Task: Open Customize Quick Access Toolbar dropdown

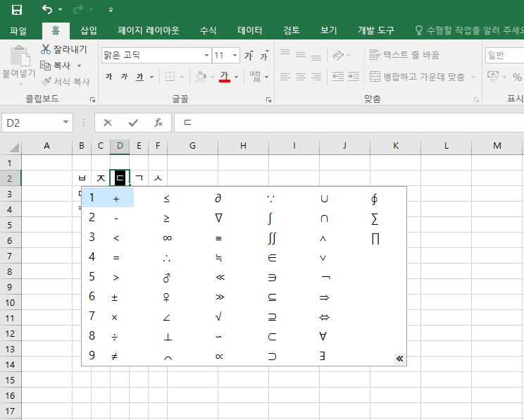Action: pos(111,10)
